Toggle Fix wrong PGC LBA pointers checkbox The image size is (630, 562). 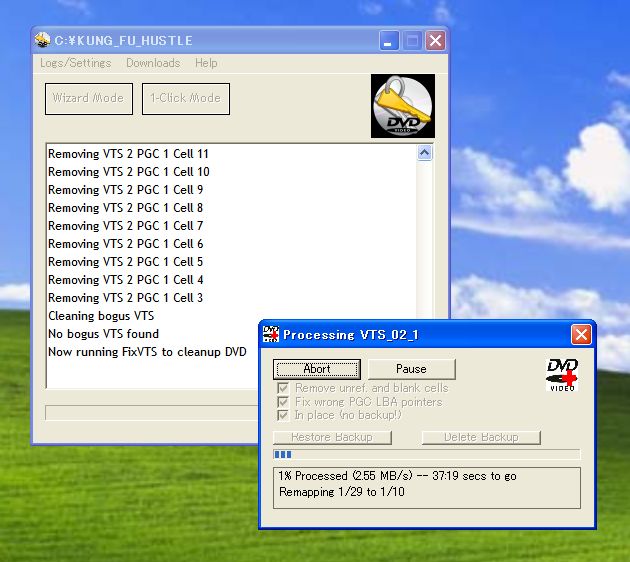283,402
